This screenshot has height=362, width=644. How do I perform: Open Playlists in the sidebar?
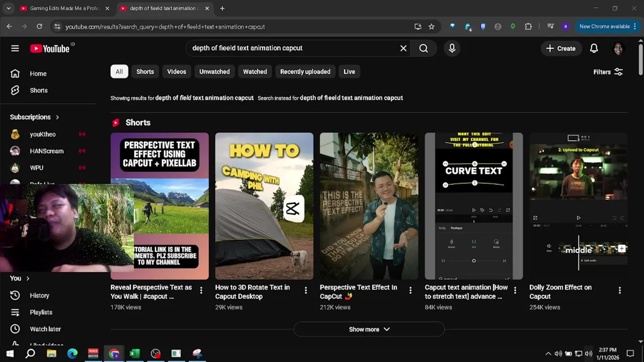point(41,312)
